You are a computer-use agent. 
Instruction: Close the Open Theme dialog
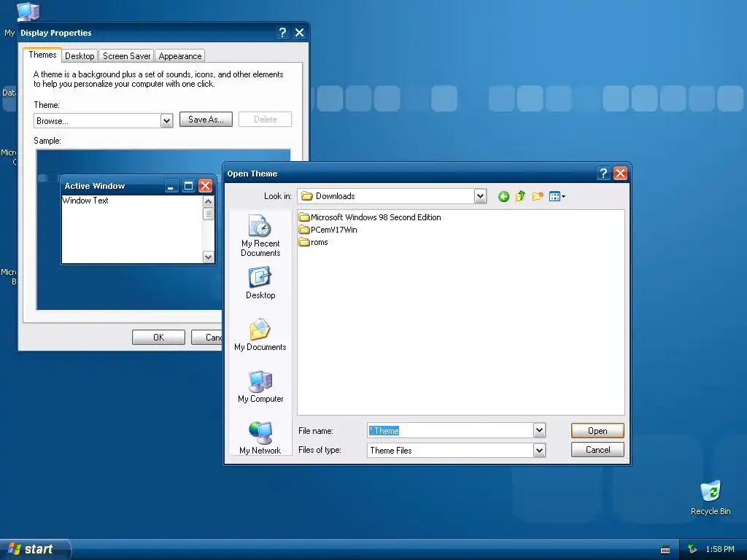620,174
